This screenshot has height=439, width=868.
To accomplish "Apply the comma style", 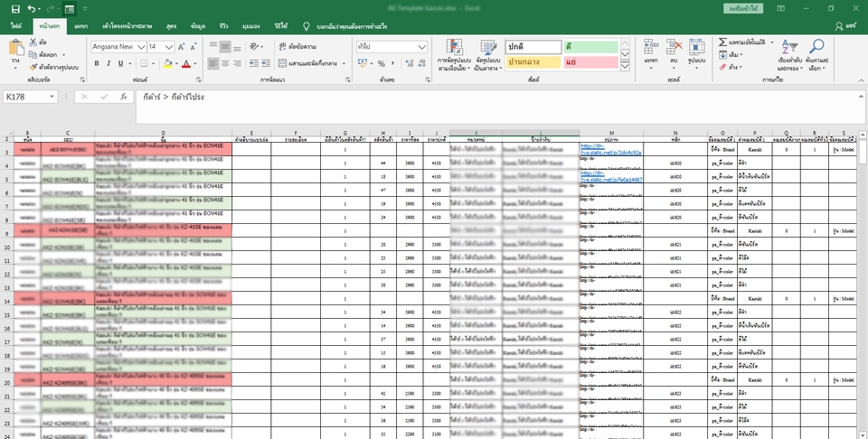I will tap(392, 63).
